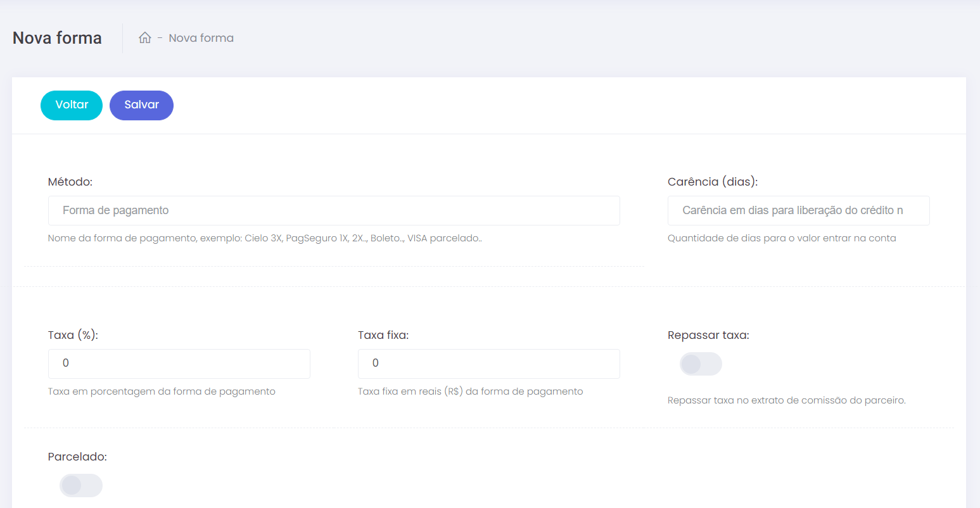Click the Método: label
The width and height of the screenshot is (980, 508).
pos(70,182)
